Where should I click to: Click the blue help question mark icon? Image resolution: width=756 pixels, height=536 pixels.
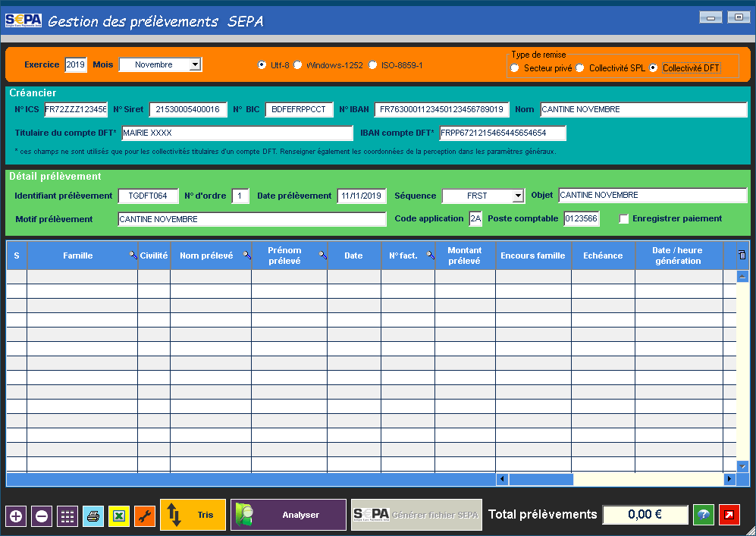704,516
